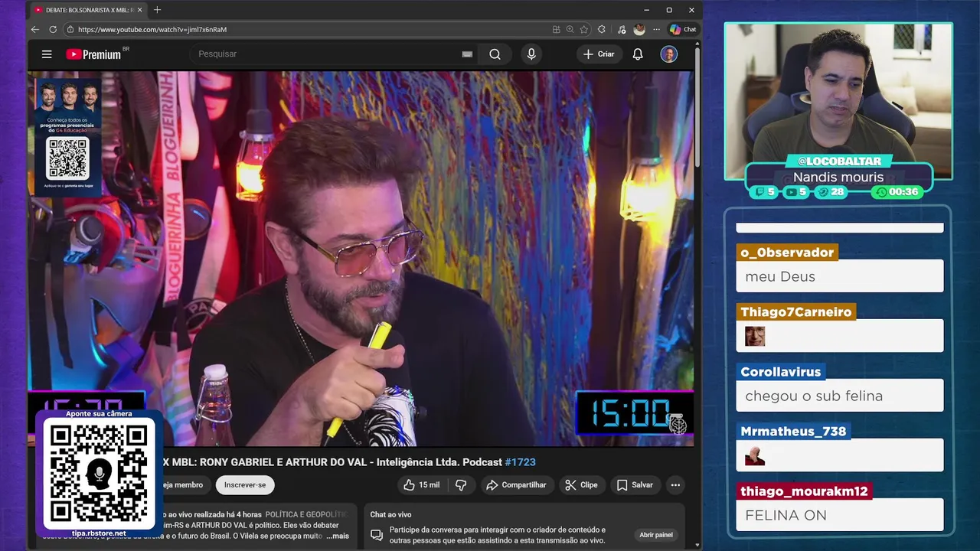The height and width of the screenshot is (551, 980).
Task: Click the magnifier search button
Action: tap(495, 54)
